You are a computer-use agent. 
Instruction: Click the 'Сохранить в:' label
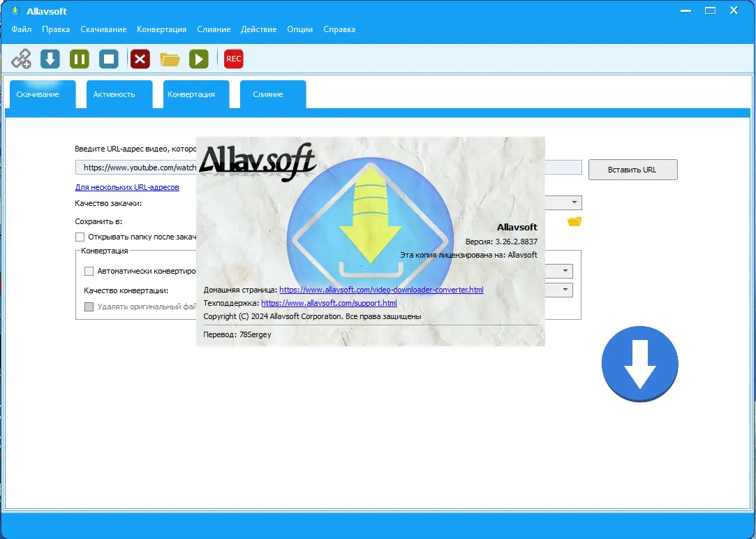pos(99,221)
